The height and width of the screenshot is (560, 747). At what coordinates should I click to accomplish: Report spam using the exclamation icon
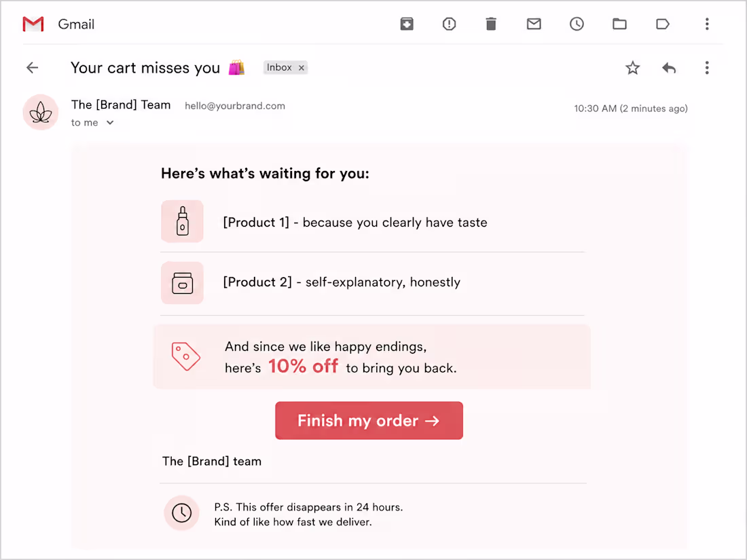tap(449, 24)
